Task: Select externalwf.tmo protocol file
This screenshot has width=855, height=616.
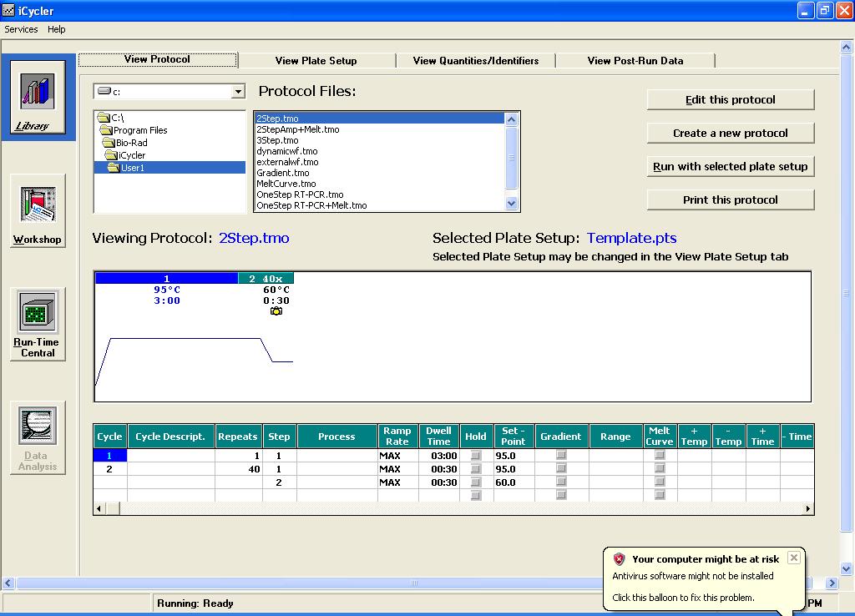Action: coord(380,162)
